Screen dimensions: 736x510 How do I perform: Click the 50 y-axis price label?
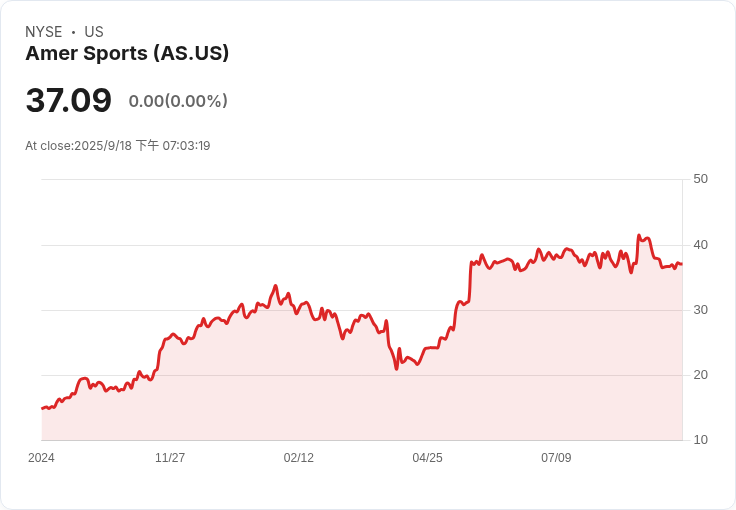click(701, 179)
